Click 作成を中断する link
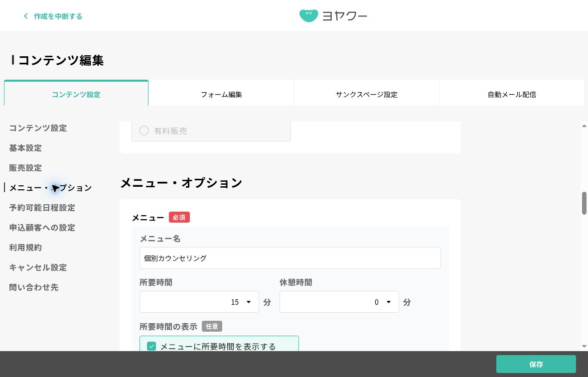588x377 pixels. 58,16
